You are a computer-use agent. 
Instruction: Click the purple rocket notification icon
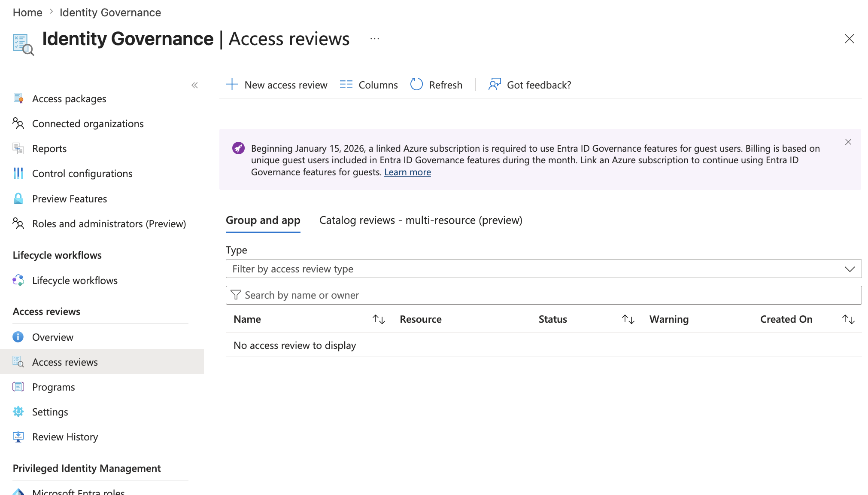(239, 148)
